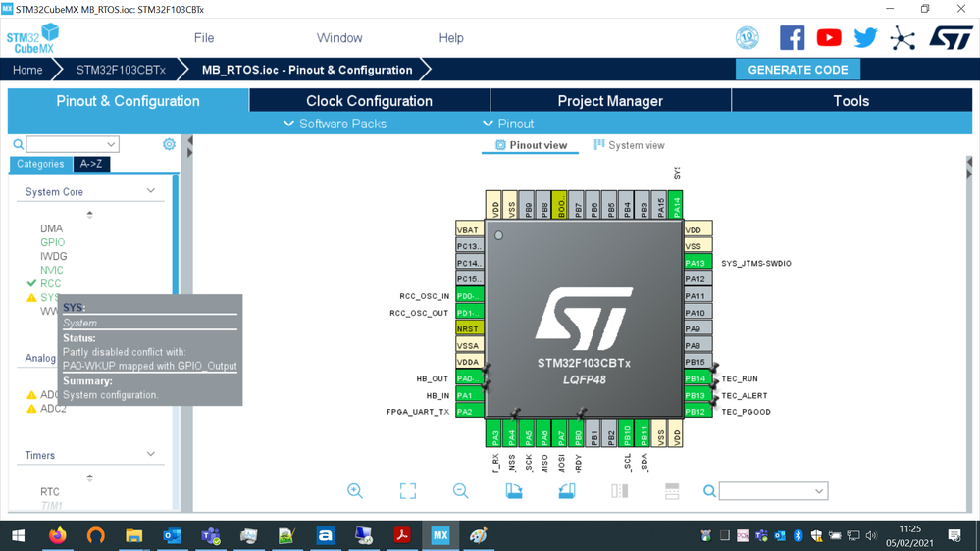
Task: Rotate the chip view counter-clockwise
Action: [567, 491]
